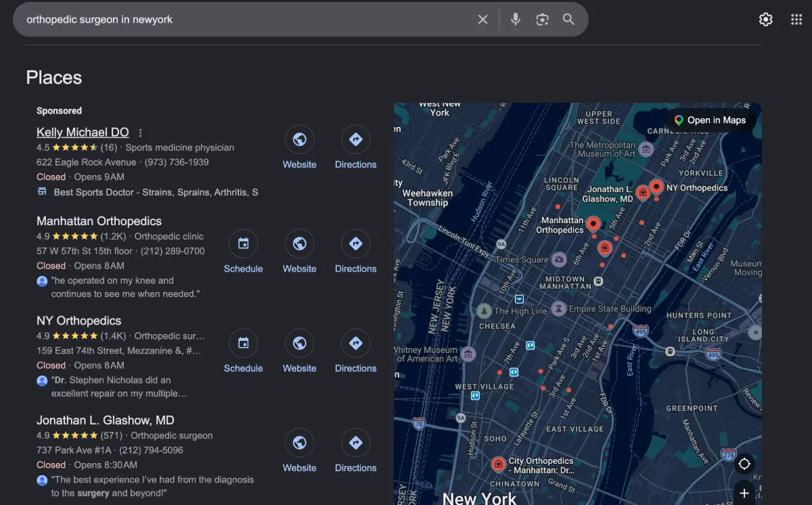Click Dr. Stephen Nicholas review snippet
This screenshot has width=812, height=505.
click(118, 387)
